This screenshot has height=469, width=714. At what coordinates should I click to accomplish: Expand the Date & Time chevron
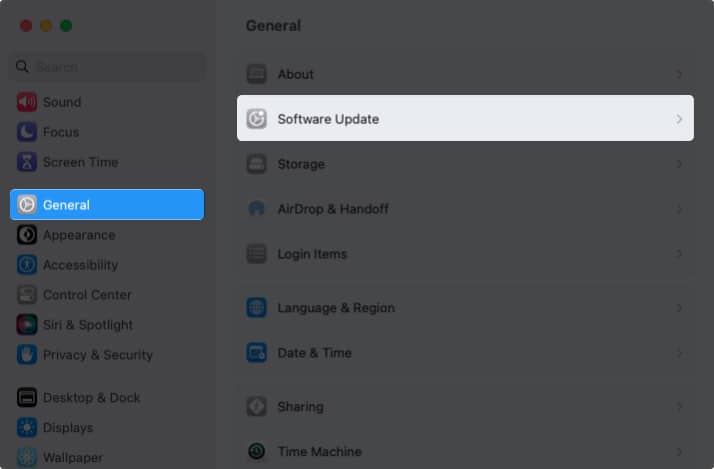point(679,353)
